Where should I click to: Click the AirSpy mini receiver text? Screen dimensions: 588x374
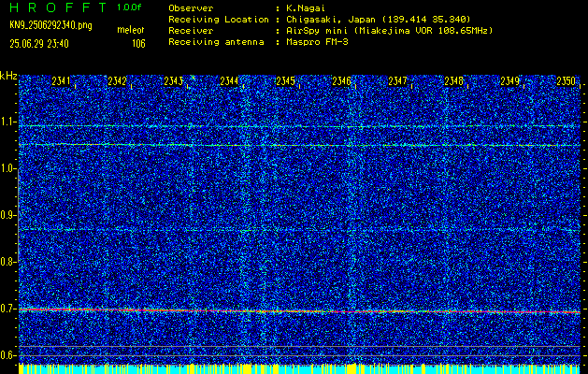[x=389, y=31]
